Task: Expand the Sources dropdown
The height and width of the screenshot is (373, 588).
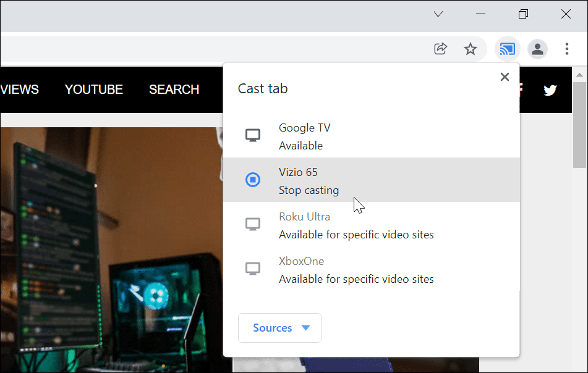Action: pyautogui.click(x=279, y=328)
